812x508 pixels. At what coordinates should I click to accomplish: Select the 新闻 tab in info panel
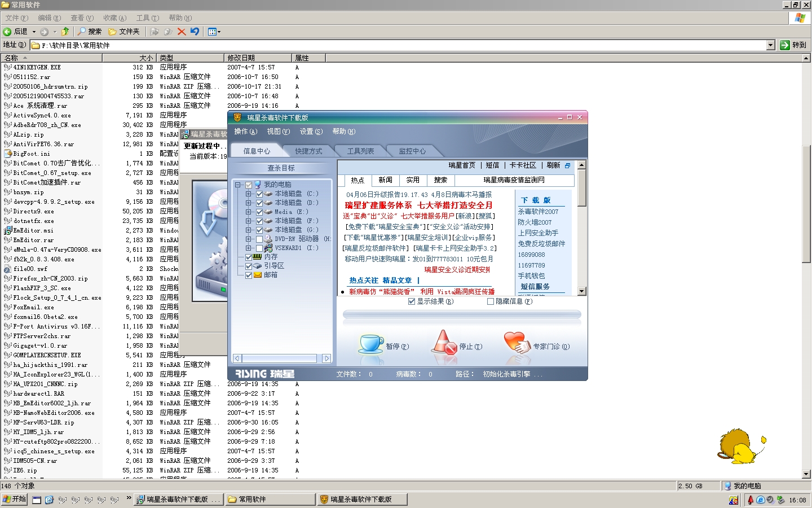386,180
